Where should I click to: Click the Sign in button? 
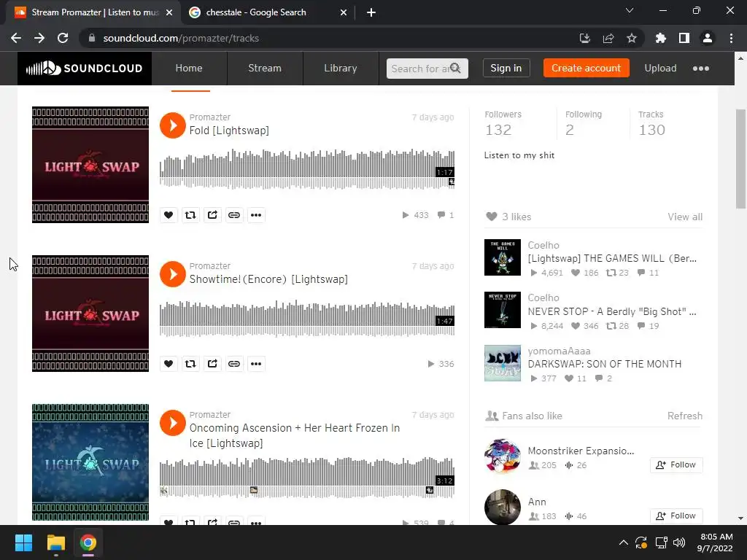coord(506,68)
